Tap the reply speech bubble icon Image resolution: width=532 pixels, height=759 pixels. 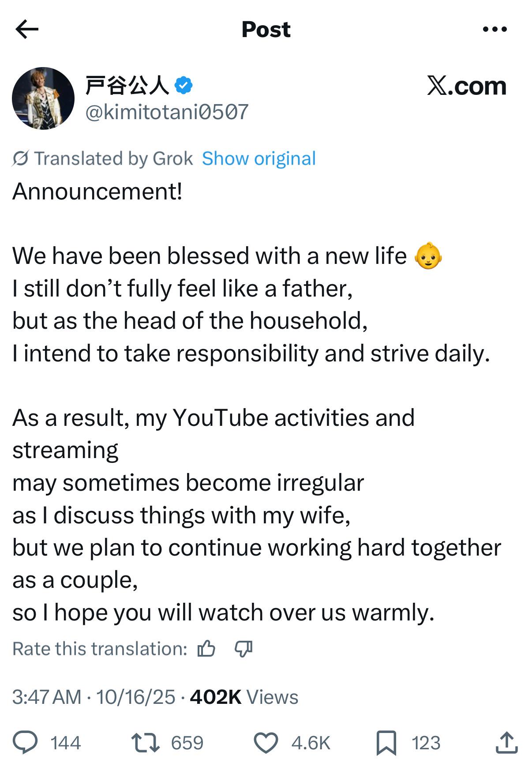coord(25,742)
